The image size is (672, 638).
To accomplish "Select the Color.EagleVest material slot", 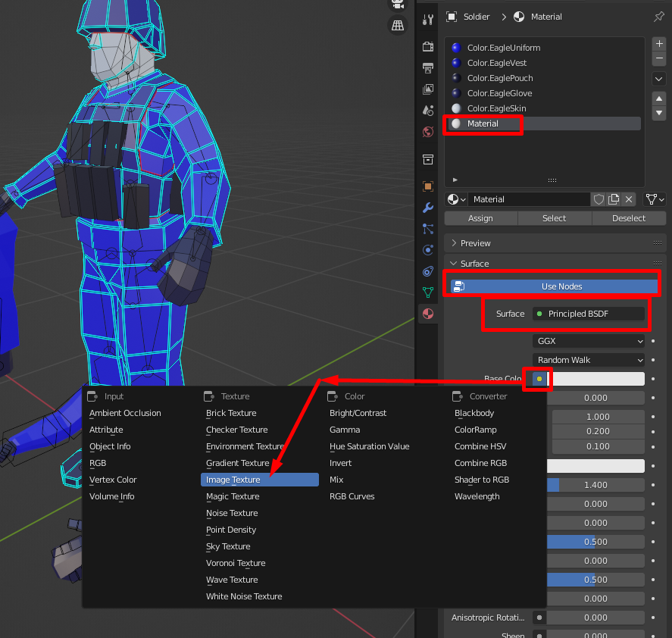I will pos(544,63).
